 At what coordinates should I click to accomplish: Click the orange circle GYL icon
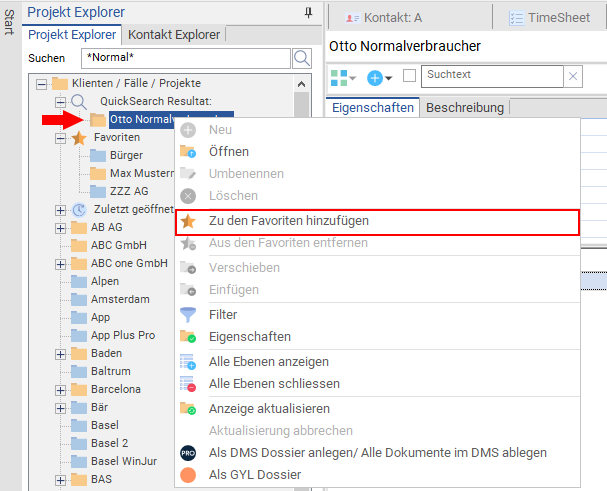coord(188,475)
